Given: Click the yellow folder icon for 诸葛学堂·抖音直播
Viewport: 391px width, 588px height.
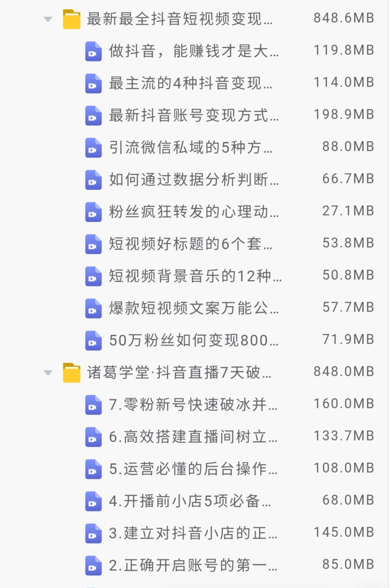Looking at the screenshot, I should point(72,372).
